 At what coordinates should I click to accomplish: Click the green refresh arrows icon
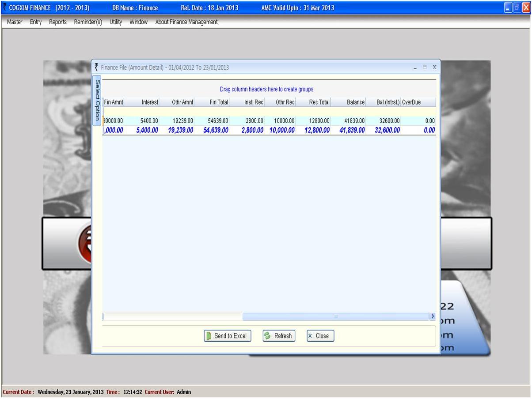click(x=267, y=336)
